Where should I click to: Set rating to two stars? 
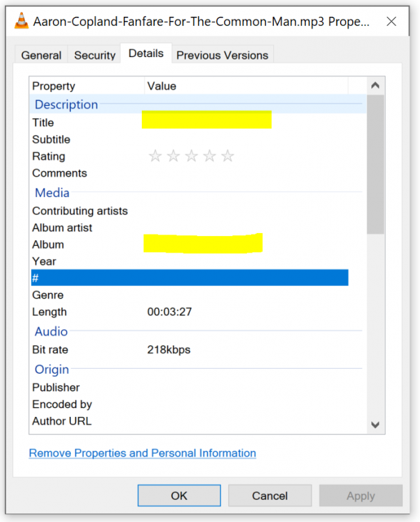coord(173,156)
